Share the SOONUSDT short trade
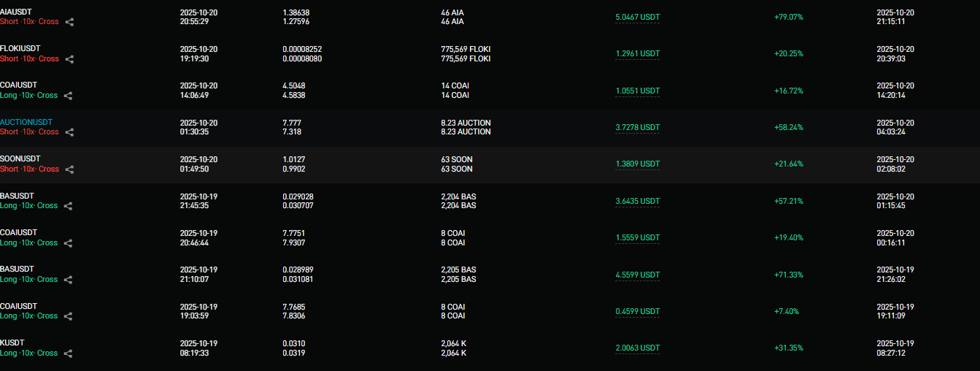This screenshot has width=980, height=371. pyautogui.click(x=69, y=169)
